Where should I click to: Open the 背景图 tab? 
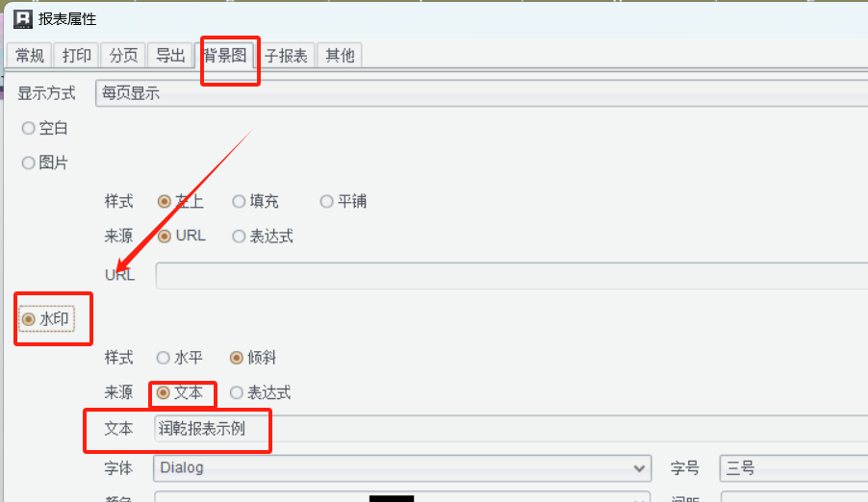(224, 56)
